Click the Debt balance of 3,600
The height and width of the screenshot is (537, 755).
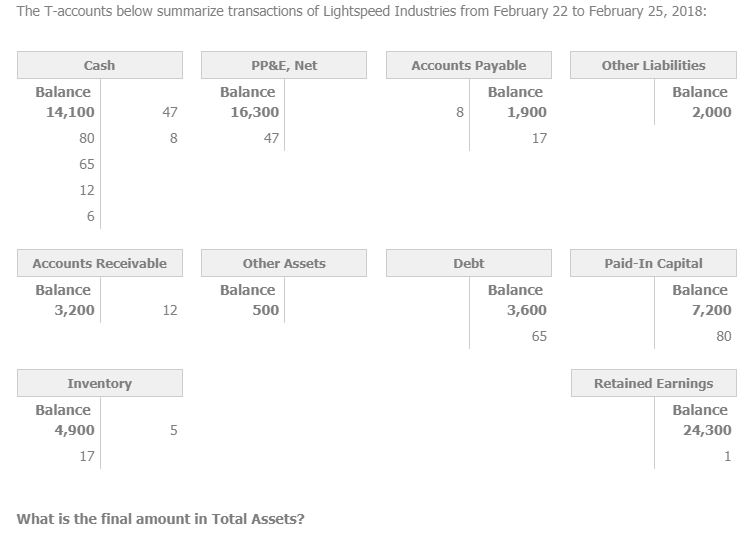(x=526, y=310)
